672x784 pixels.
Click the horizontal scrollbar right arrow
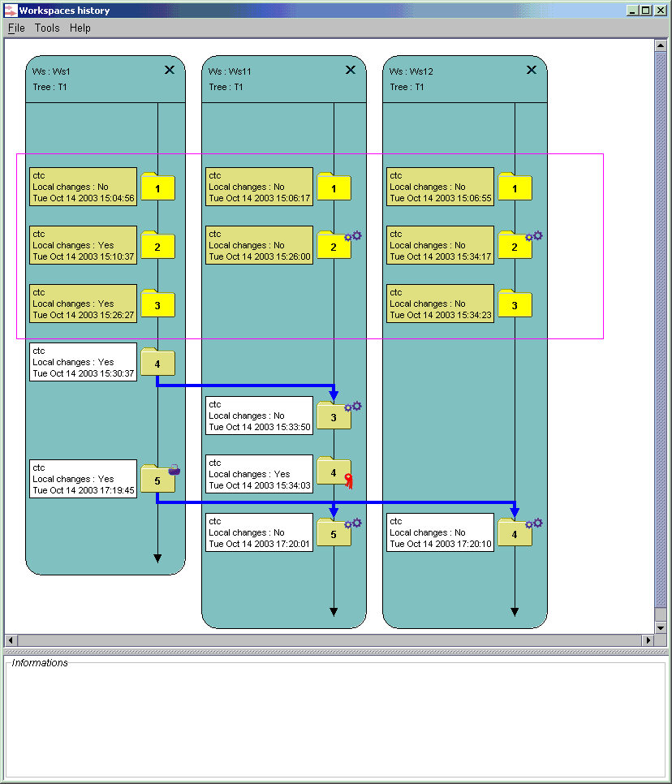click(648, 640)
